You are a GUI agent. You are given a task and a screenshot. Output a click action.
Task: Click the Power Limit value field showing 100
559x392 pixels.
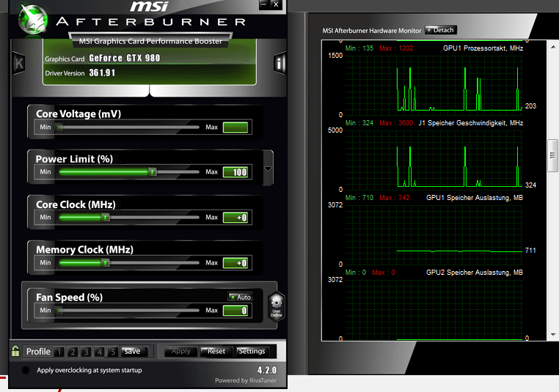pyautogui.click(x=235, y=172)
